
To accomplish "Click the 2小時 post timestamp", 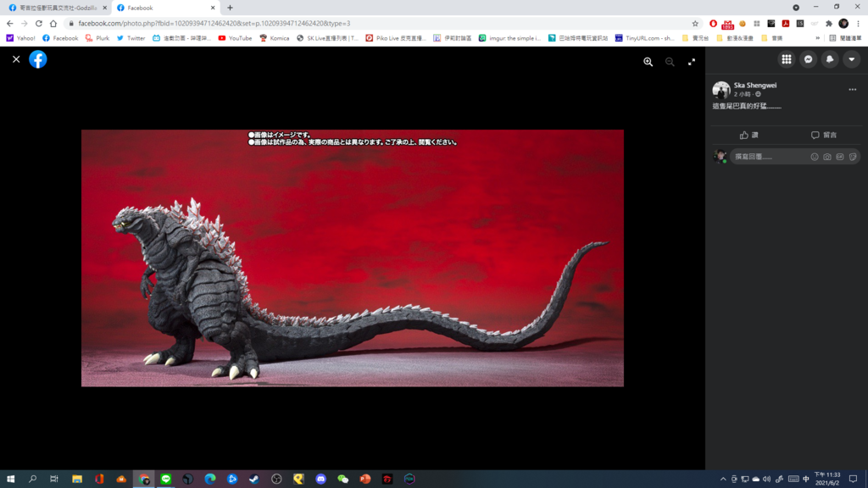I will [x=743, y=94].
